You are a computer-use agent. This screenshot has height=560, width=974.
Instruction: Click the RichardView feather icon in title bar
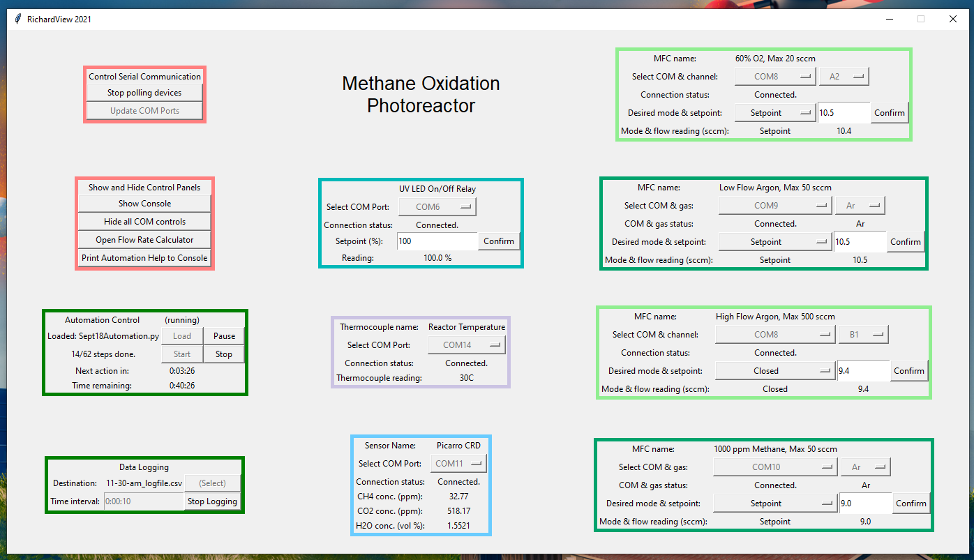point(17,19)
